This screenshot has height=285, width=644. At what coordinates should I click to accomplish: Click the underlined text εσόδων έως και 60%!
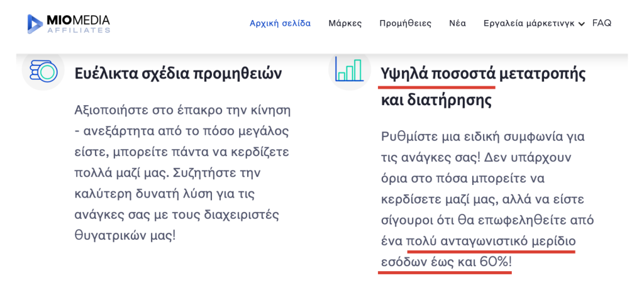446,262
